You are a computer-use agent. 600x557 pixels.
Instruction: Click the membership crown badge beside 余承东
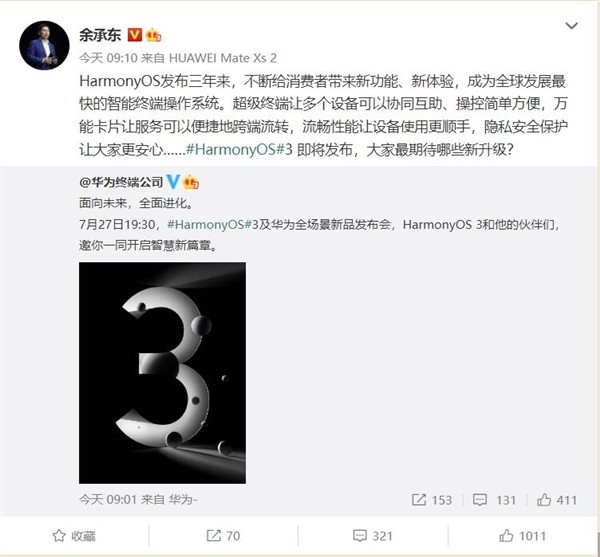coord(153,35)
